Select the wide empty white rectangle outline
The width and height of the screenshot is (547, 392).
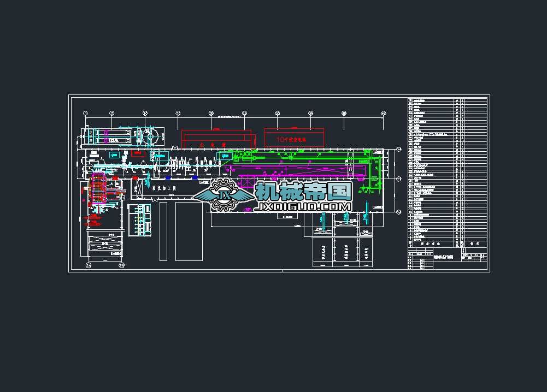(x=189, y=231)
